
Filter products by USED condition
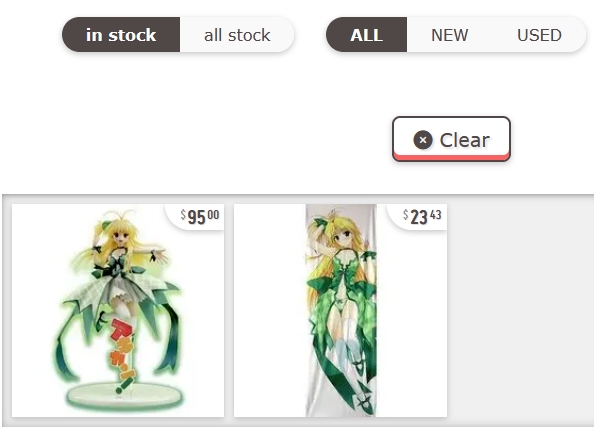539,35
